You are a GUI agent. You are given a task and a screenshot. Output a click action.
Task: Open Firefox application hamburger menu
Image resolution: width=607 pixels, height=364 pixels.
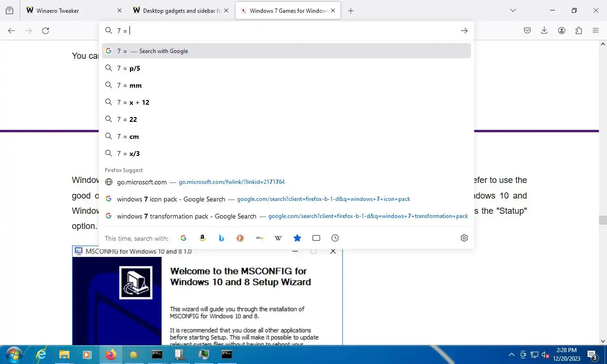click(x=596, y=30)
